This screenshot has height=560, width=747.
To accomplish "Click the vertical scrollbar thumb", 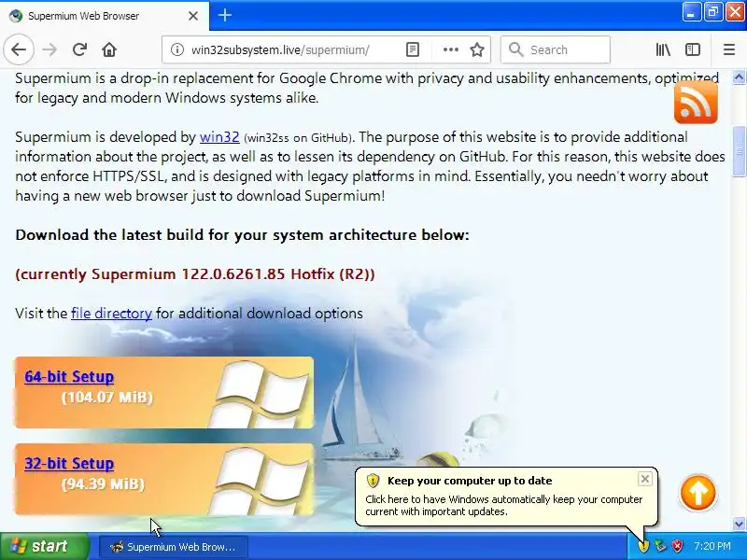I will (x=739, y=151).
